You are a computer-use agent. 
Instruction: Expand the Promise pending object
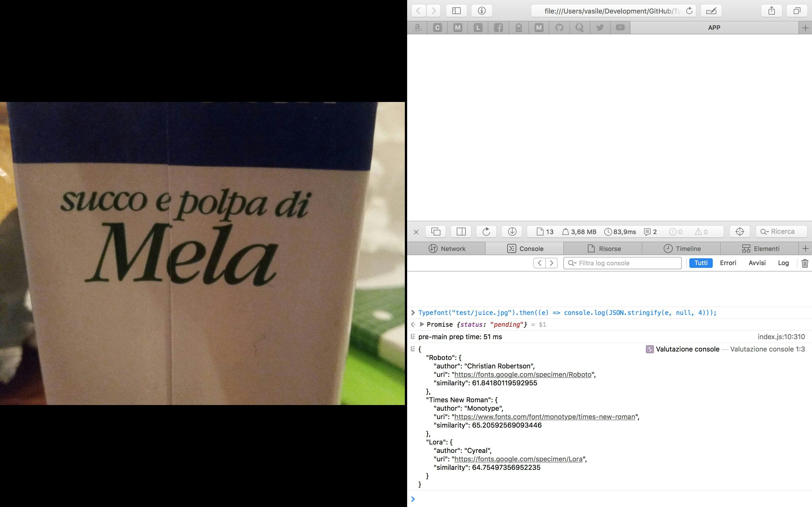pyautogui.click(x=422, y=324)
